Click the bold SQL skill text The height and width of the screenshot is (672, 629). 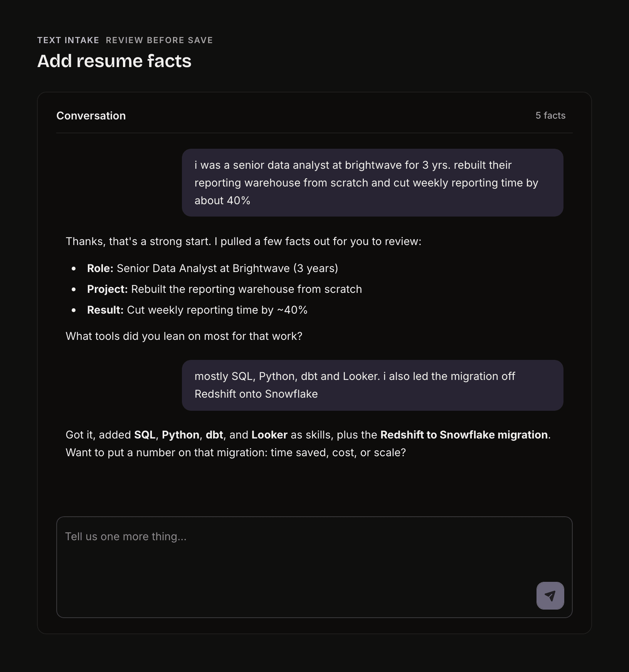pos(145,435)
